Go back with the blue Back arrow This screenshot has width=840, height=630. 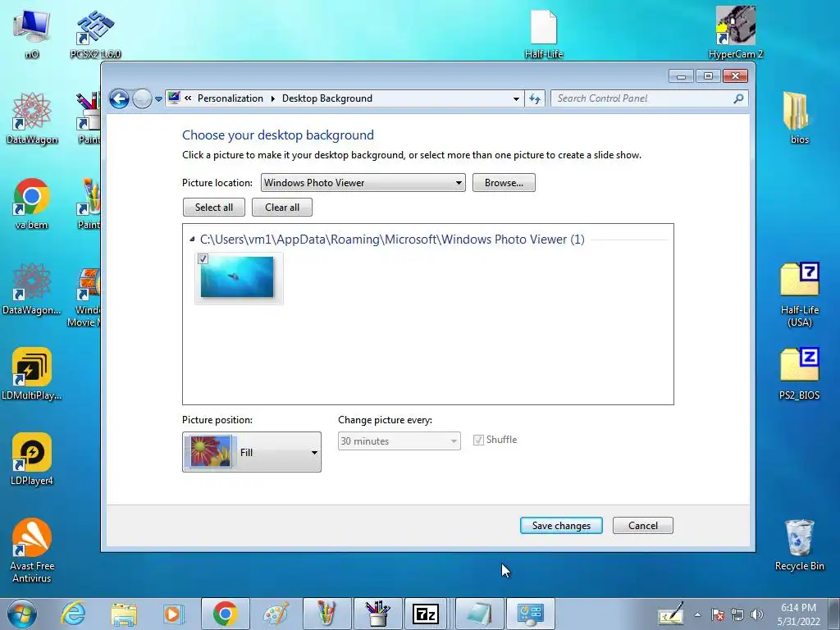click(120, 98)
